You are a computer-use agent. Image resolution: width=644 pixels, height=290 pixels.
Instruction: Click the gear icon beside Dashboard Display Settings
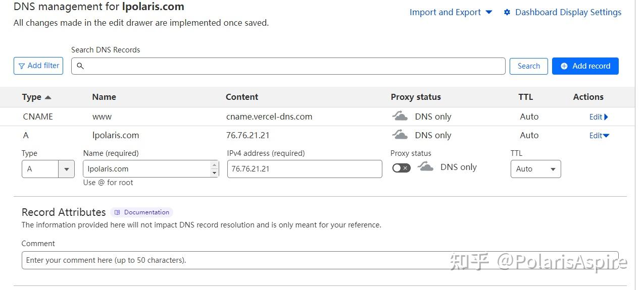pyautogui.click(x=507, y=12)
